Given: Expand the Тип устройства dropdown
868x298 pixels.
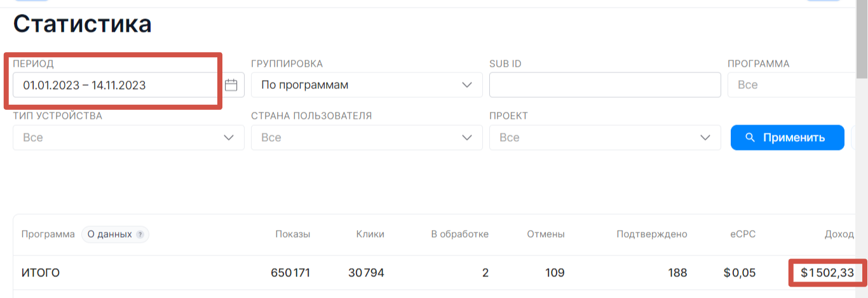Looking at the screenshot, I should [128, 137].
